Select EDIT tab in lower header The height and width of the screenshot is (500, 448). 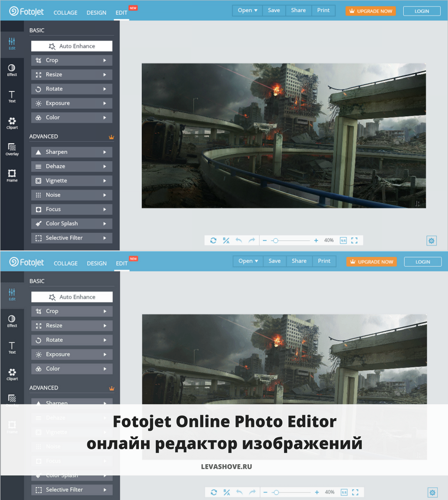[121, 263]
